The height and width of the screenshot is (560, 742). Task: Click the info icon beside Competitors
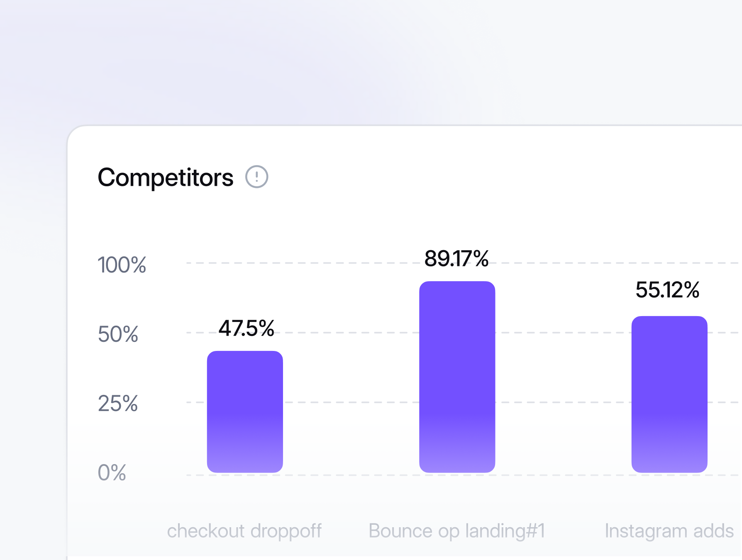[x=257, y=177]
